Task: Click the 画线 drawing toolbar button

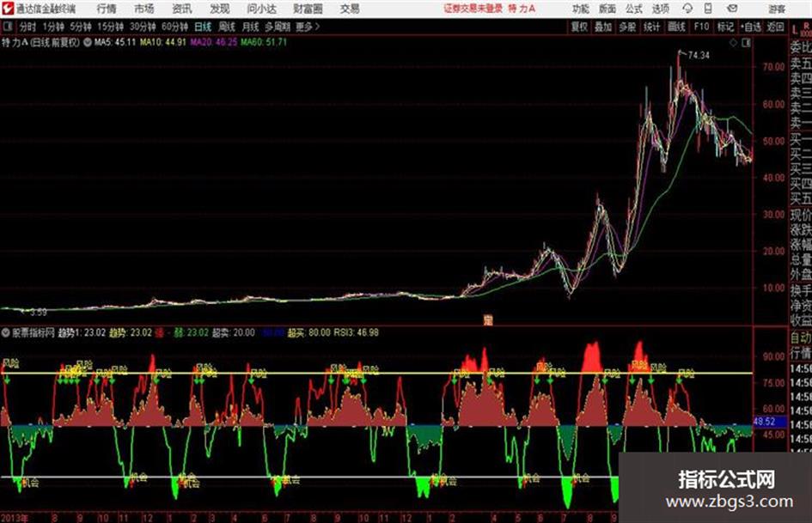Action: pyautogui.click(x=676, y=27)
